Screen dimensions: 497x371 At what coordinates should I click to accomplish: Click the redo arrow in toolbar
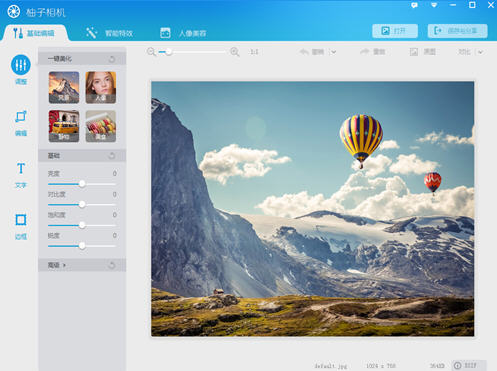point(365,52)
